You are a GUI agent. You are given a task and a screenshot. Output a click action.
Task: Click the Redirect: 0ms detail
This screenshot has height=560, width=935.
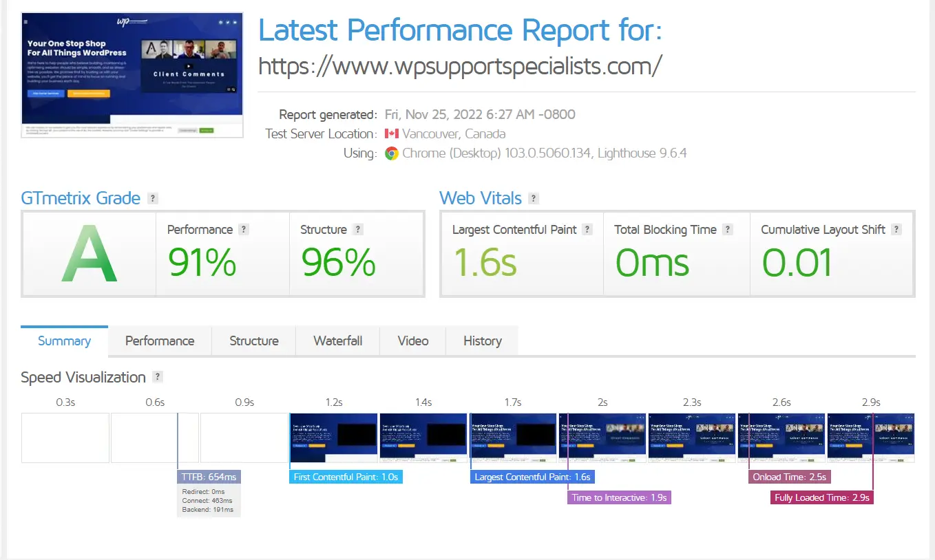pyautogui.click(x=204, y=492)
